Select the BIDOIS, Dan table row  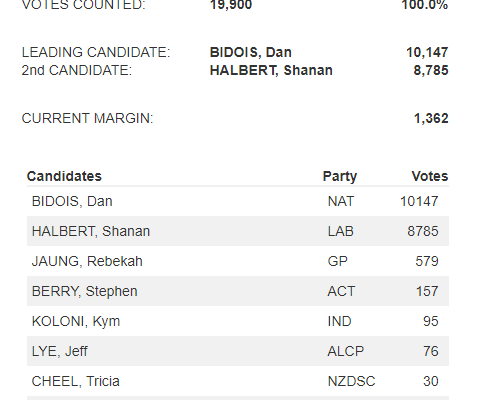[238, 201]
